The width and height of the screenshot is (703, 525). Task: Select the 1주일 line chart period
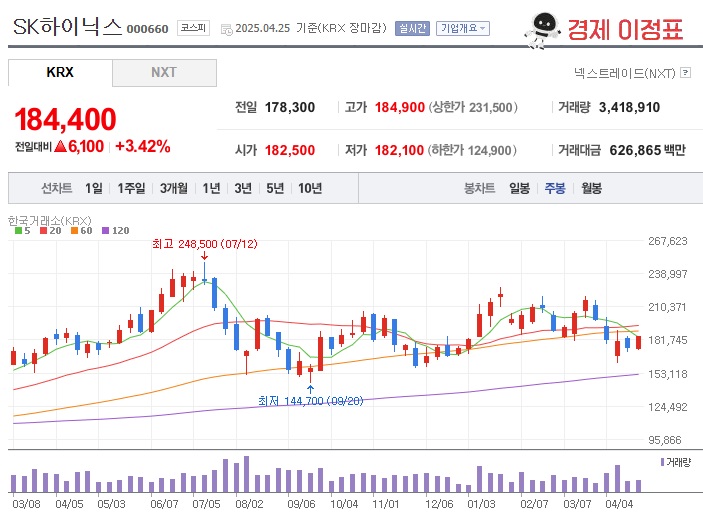[x=131, y=188]
